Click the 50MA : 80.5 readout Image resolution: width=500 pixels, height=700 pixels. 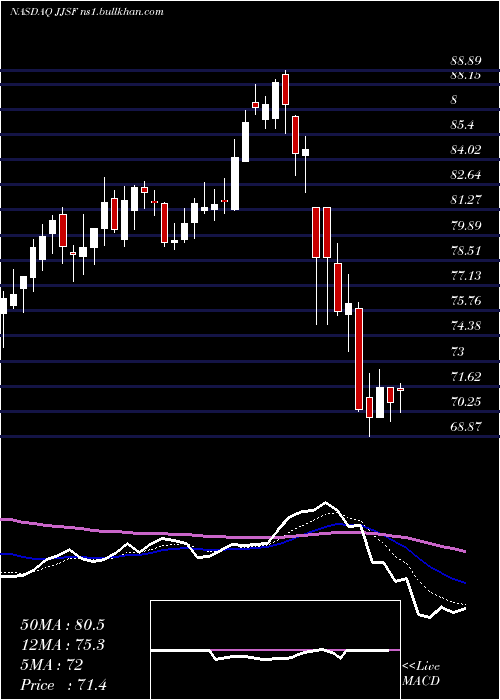(63, 625)
